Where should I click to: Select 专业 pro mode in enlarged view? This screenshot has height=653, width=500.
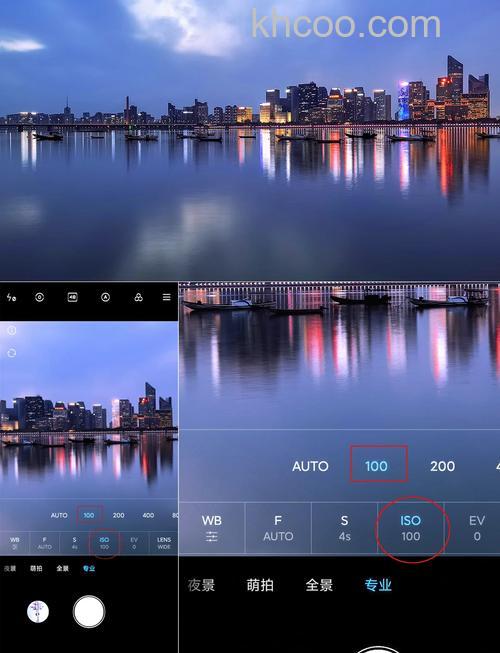coord(378,585)
